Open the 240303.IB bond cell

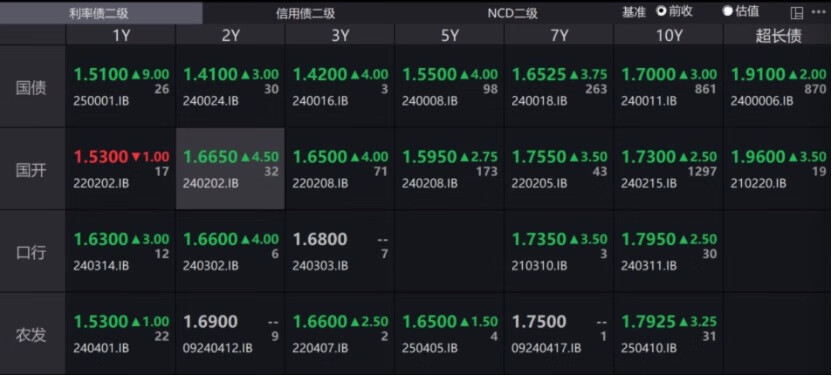[x=340, y=251]
